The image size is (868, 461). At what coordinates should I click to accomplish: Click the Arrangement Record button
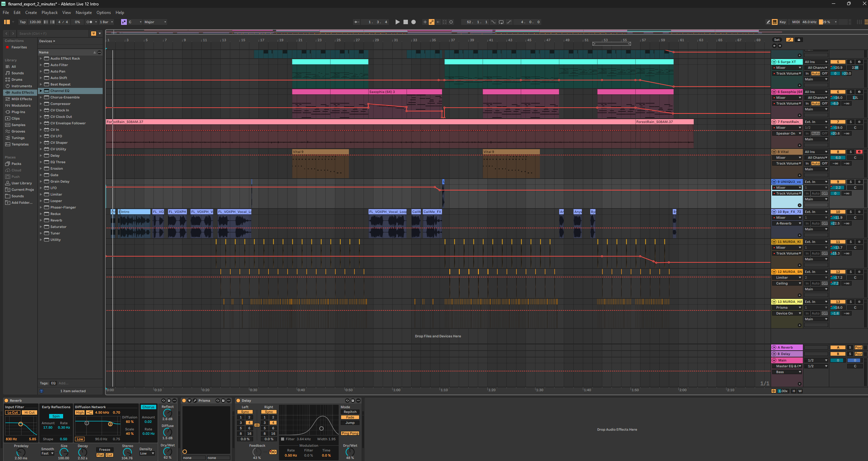414,22
